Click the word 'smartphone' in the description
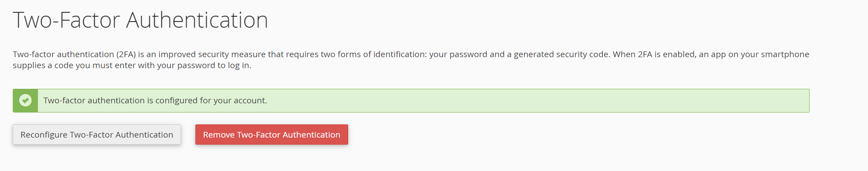The image size is (868, 171). [785, 55]
